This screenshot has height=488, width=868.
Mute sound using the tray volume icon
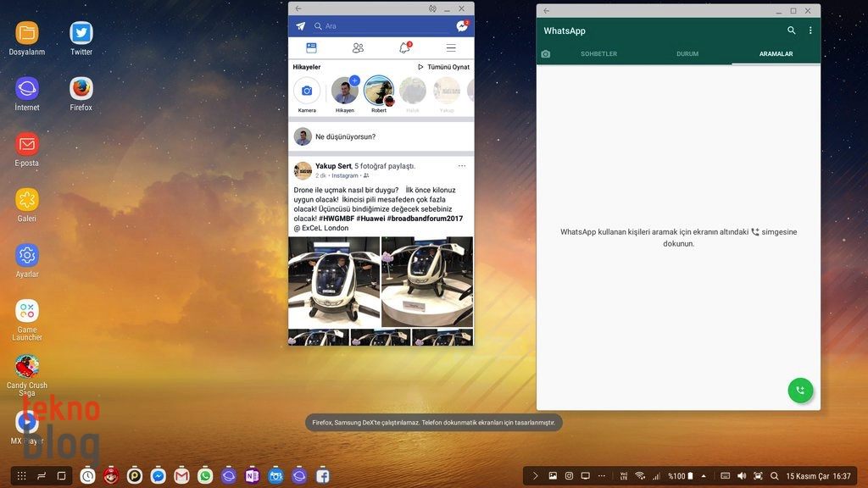(x=742, y=476)
